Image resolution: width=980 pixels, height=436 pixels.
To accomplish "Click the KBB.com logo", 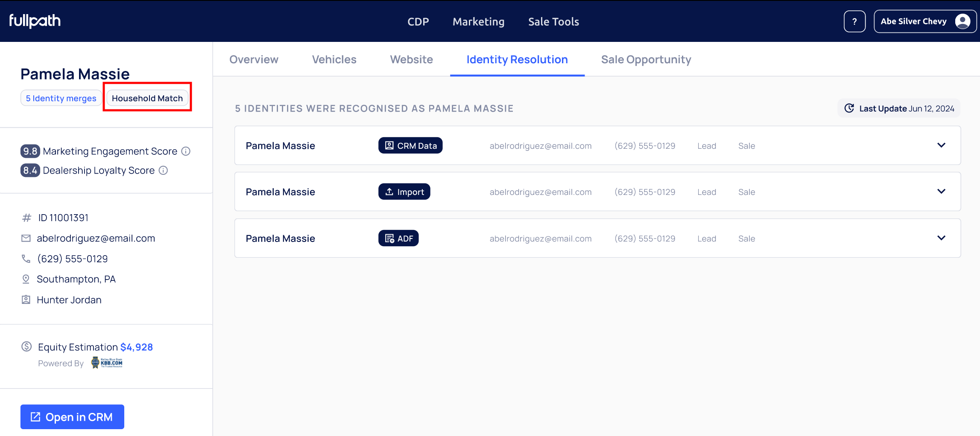I will (x=107, y=363).
